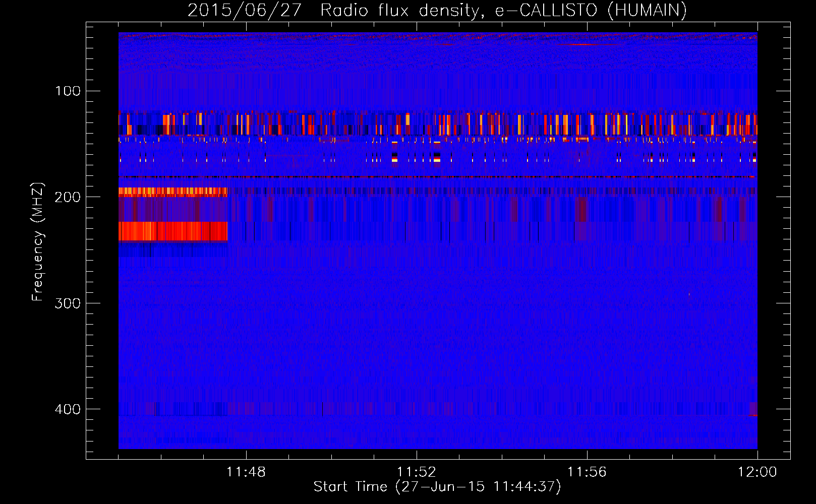Click the "100" frequency tick label

pos(68,91)
